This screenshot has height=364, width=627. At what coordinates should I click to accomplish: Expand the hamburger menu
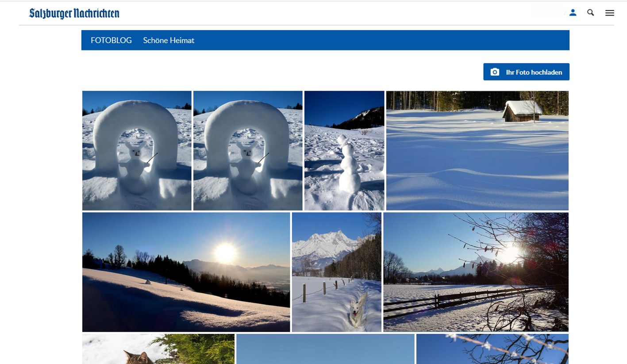point(609,13)
